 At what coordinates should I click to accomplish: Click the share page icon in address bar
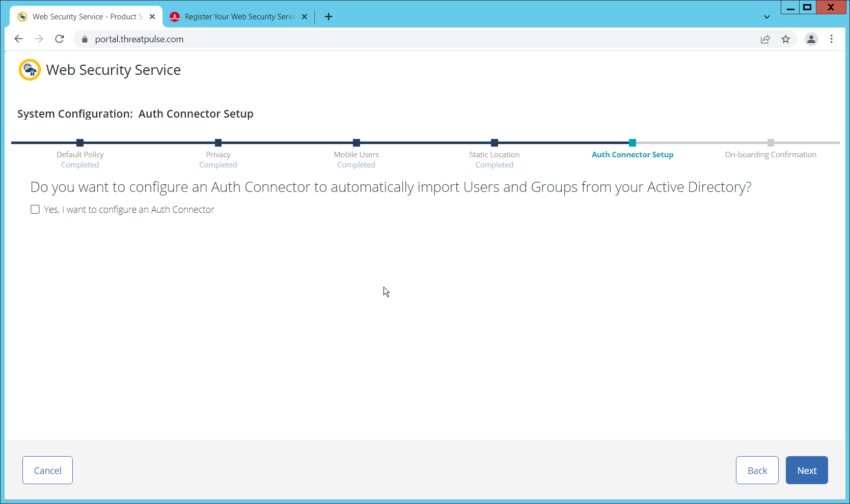pyautogui.click(x=765, y=39)
